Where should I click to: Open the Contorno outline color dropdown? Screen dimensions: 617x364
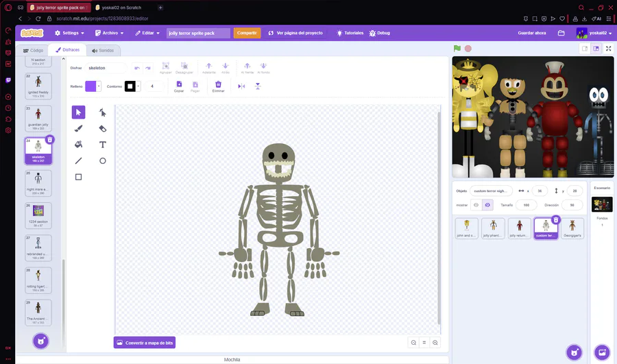pos(138,86)
